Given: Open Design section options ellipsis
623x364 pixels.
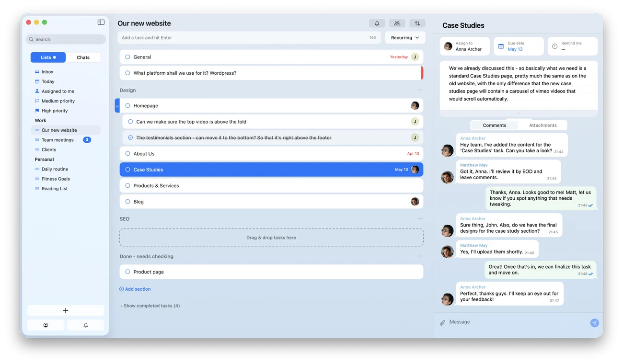Looking at the screenshot, I should point(420,90).
